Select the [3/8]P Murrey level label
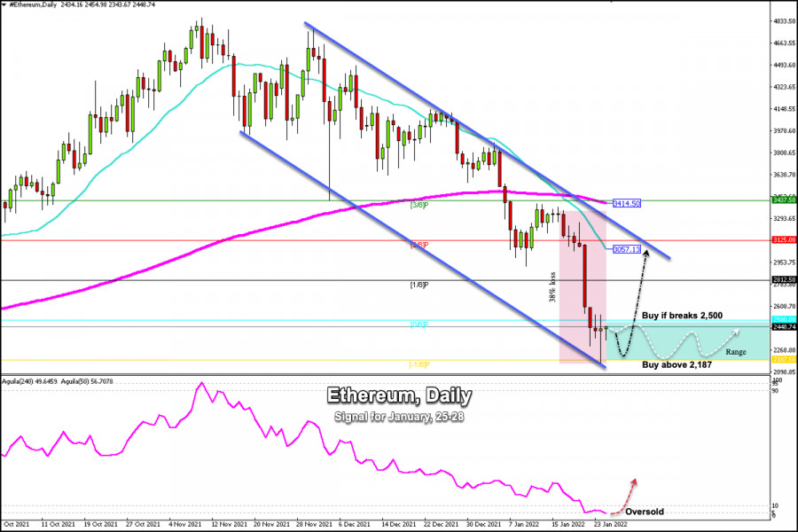The image size is (798, 532). tap(419, 205)
